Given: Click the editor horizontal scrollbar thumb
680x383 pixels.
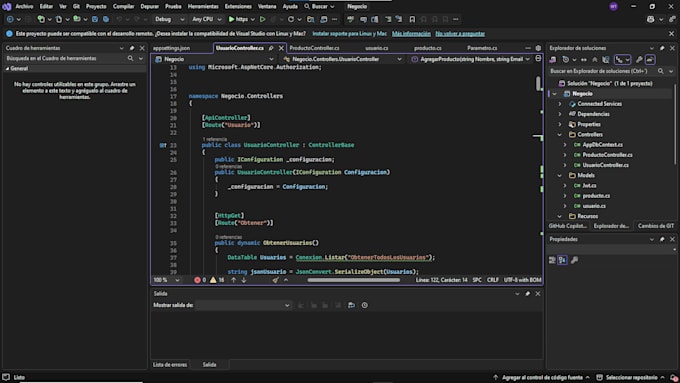Looking at the screenshot, I should (x=353, y=280).
